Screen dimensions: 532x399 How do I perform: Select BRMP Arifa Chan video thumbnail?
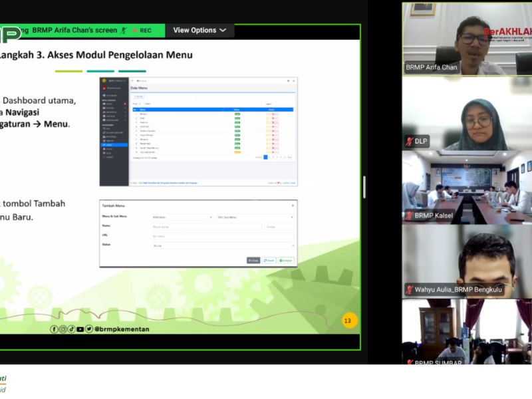click(x=466, y=39)
